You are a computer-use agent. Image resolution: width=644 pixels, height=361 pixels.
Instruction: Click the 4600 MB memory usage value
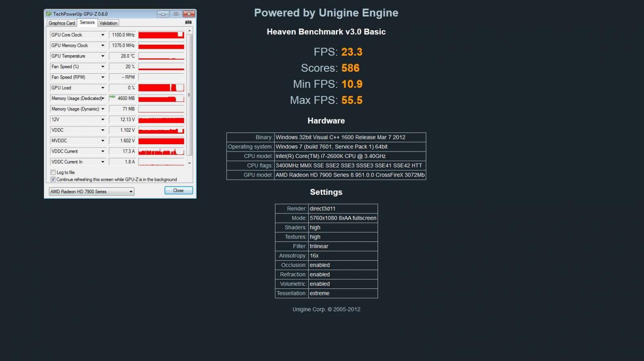click(x=122, y=98)
